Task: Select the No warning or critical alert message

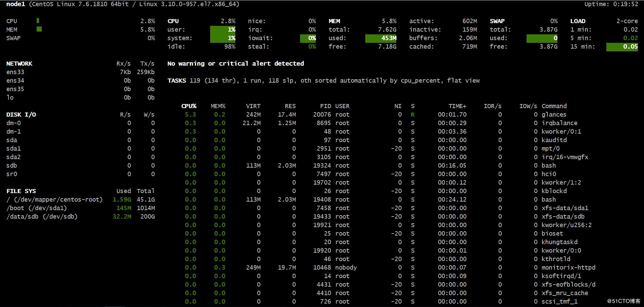Action: 236,64
